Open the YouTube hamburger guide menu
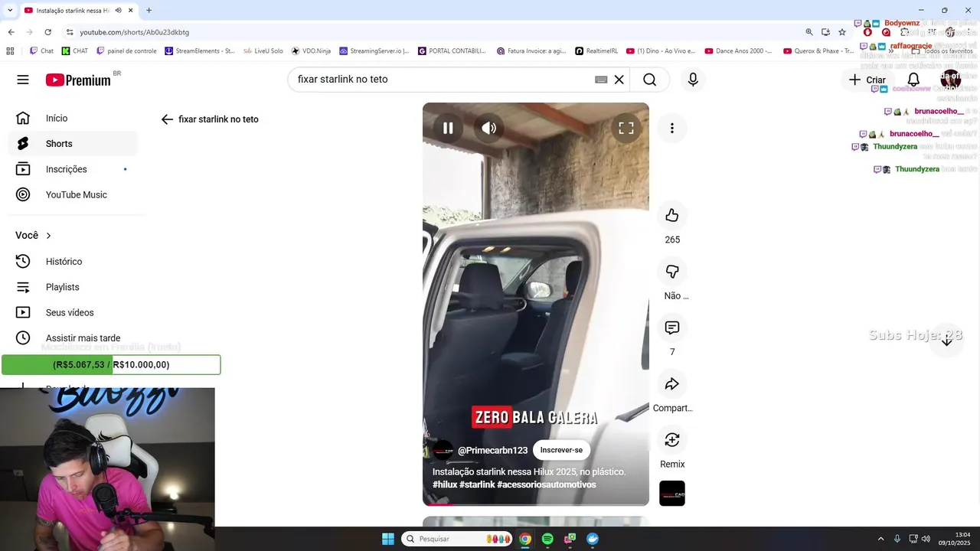980x551 pixels. pos(23,80)
